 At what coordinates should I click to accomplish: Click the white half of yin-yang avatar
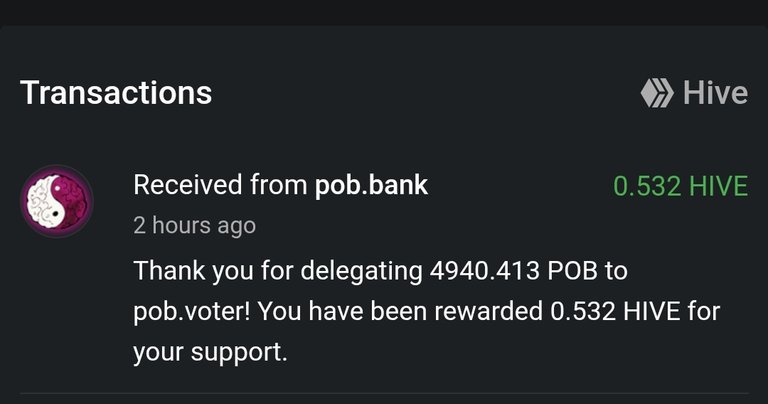[x=43, y=202]
